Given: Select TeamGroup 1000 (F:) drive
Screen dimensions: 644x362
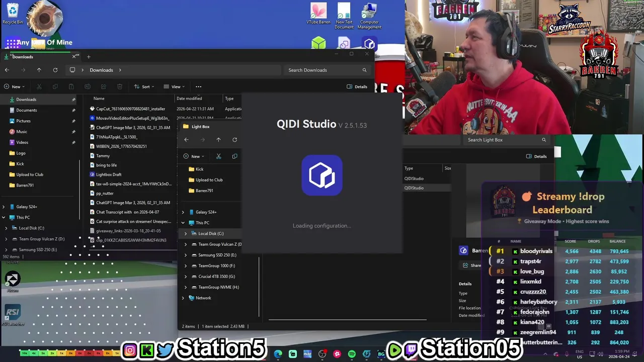Looking at the screenshot, I should pos(216,266).
